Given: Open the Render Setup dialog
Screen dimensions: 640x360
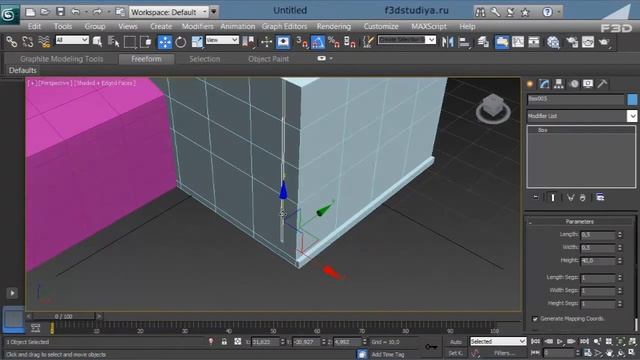Looking at the screenshot, I should click(572, 42).
